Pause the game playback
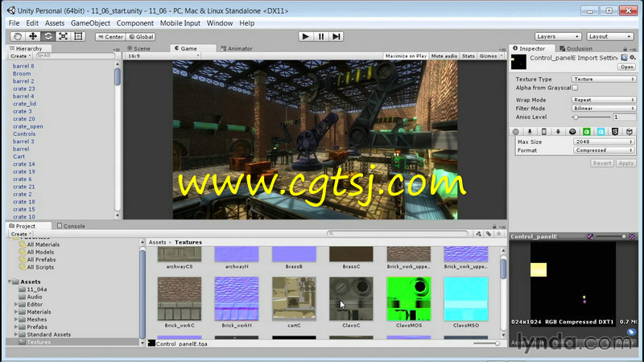Screen dimensions: 644x362 point(320,36)
